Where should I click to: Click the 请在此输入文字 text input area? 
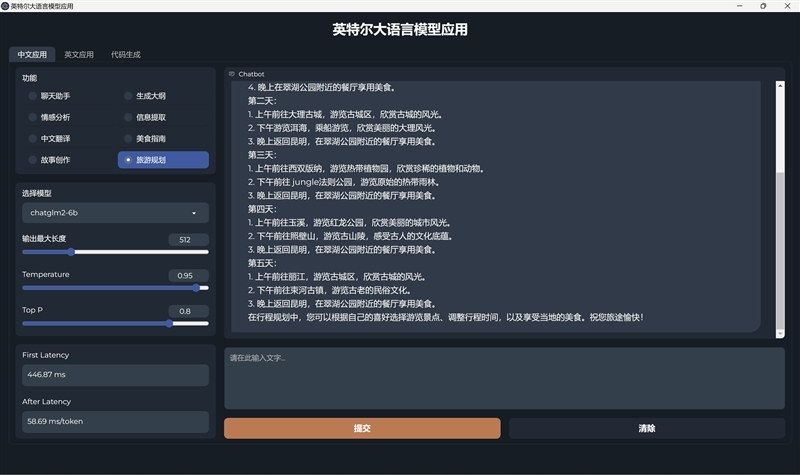click(504, 378)
